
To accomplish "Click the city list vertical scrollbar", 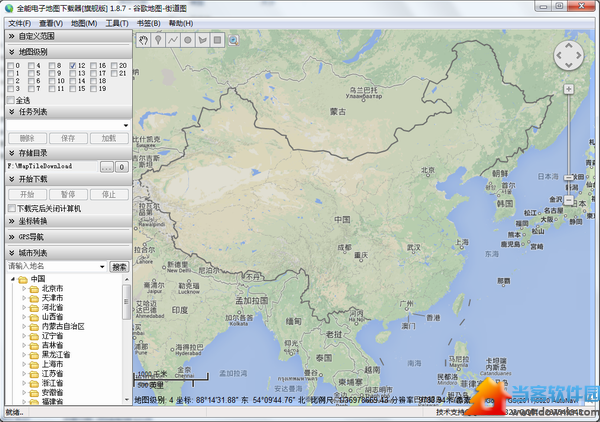I will (126, 340).
